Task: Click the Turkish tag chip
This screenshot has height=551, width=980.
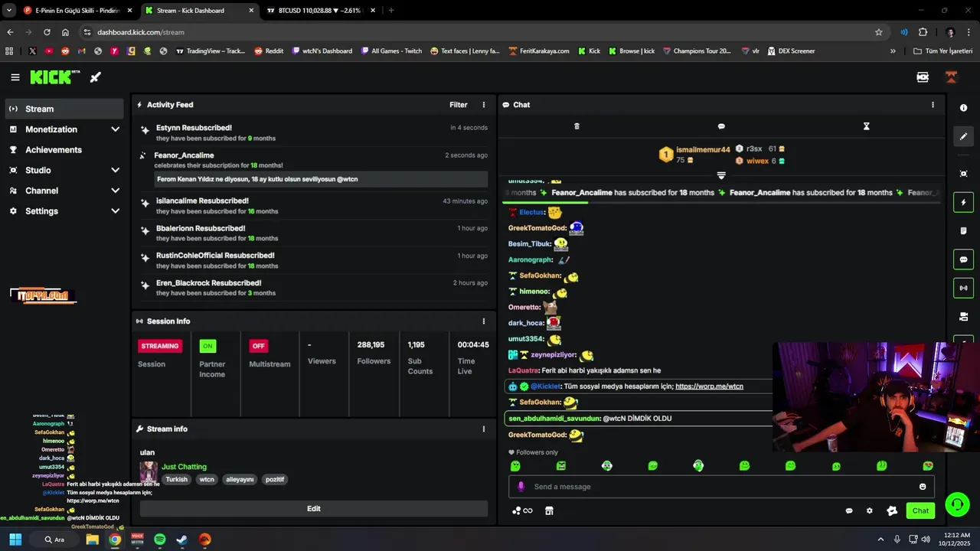Action: click(x=176, y=480)
